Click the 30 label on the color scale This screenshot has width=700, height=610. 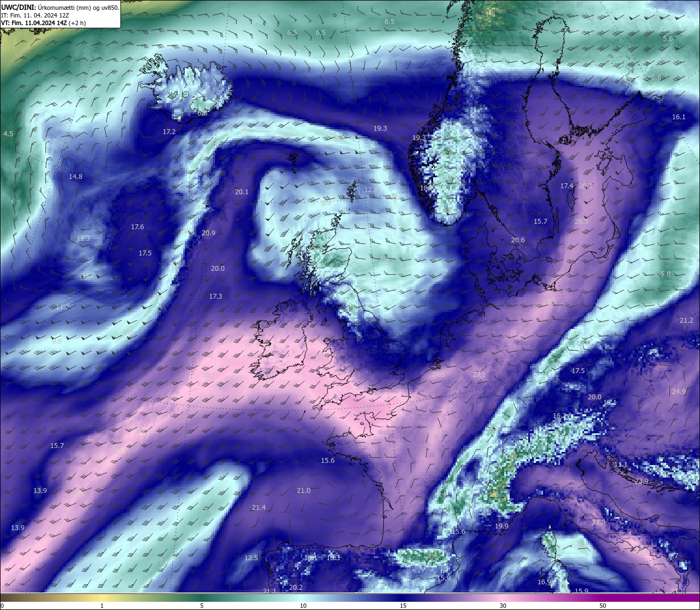pyautogui.click(x=503, y=606)
